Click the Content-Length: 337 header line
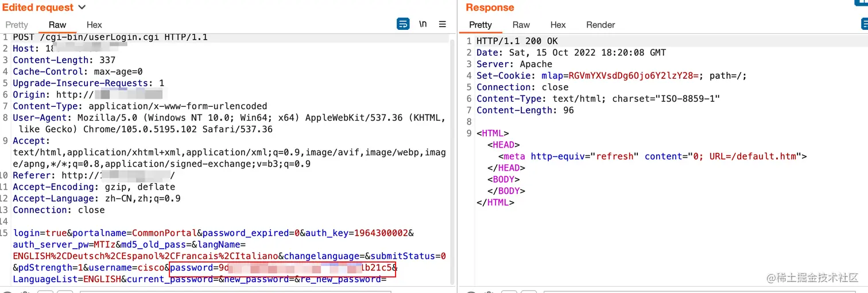The height and width of the screenshot is (293, 868). 64,60
